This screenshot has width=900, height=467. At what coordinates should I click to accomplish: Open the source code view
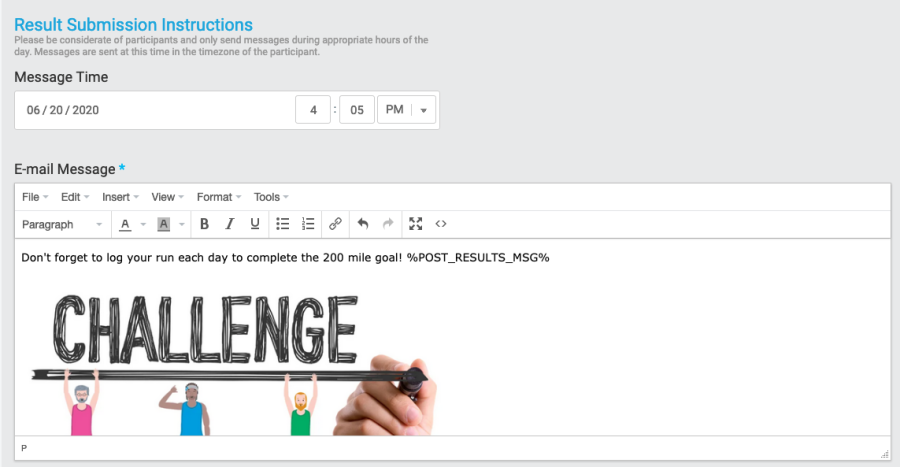441,224
